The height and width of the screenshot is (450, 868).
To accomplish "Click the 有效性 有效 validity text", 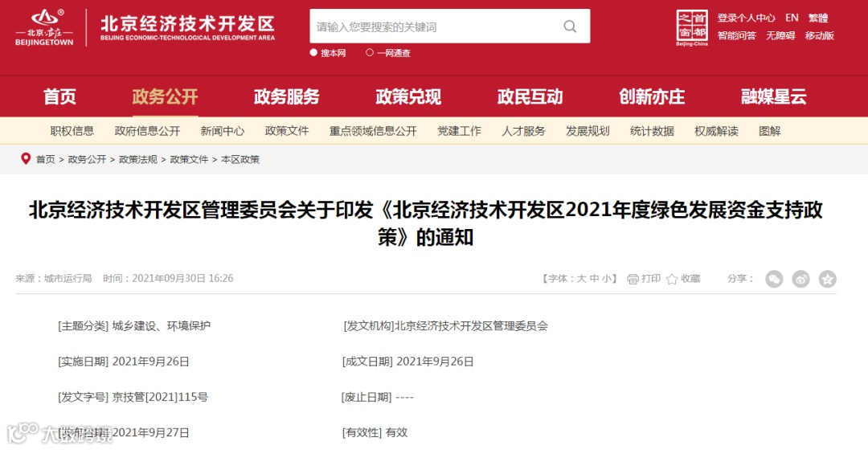I will (x=375, y=432).
